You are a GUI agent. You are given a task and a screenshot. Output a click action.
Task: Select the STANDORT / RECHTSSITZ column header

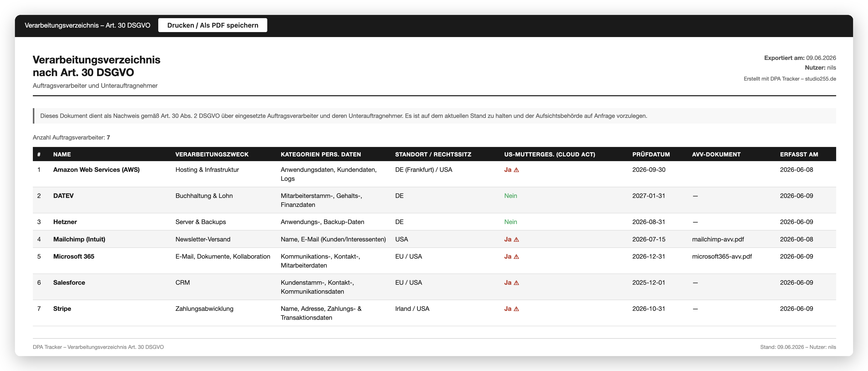point(433,154)
